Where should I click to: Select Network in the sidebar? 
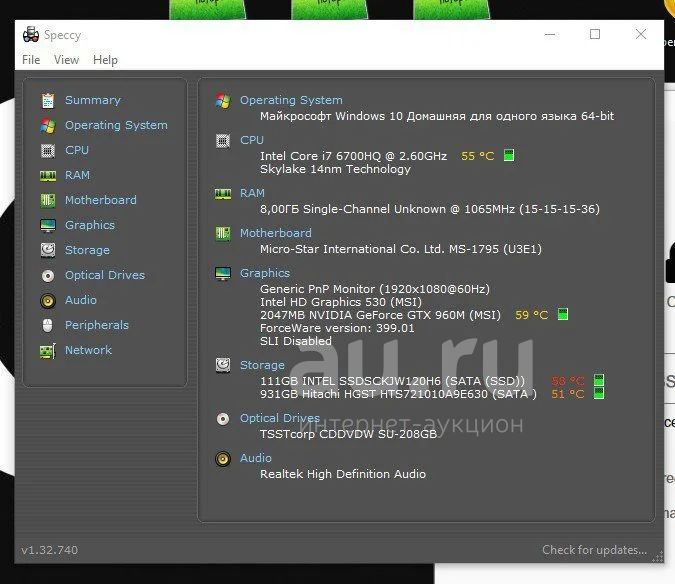tap(88, 350)
